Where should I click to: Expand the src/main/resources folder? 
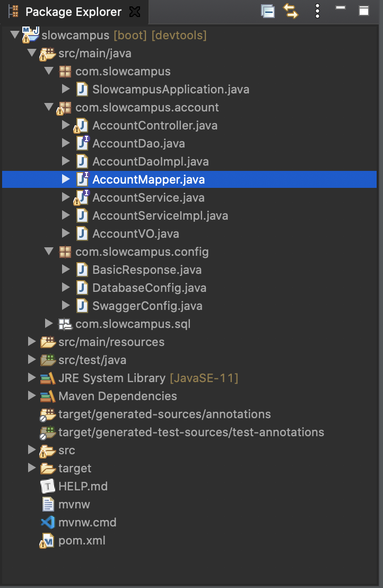pyautogui.click(x=32, y=342)
